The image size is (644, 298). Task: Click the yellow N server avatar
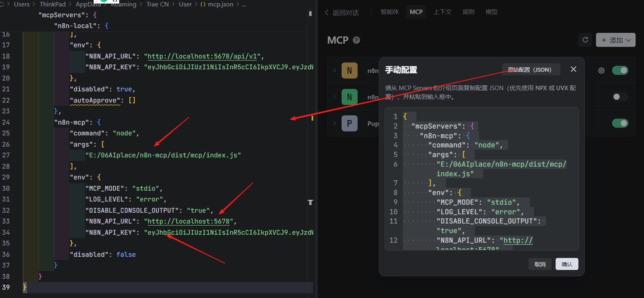(x=349, y=70)
